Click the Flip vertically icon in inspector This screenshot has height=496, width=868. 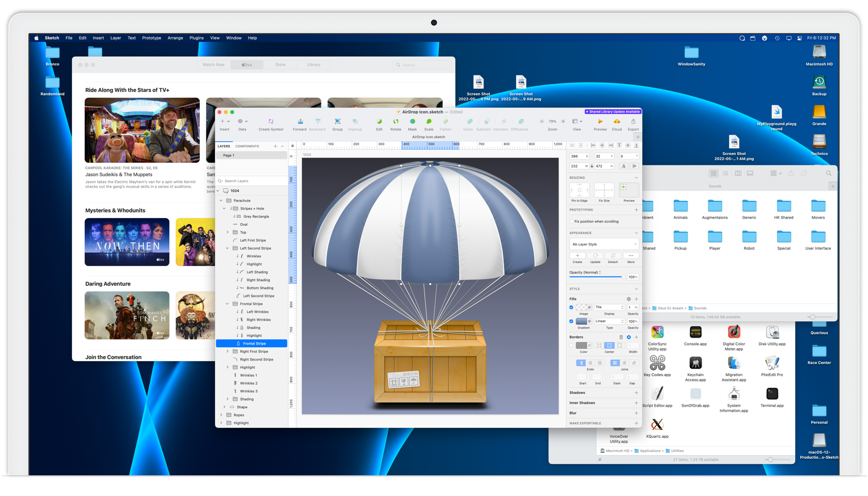[634, 166]
